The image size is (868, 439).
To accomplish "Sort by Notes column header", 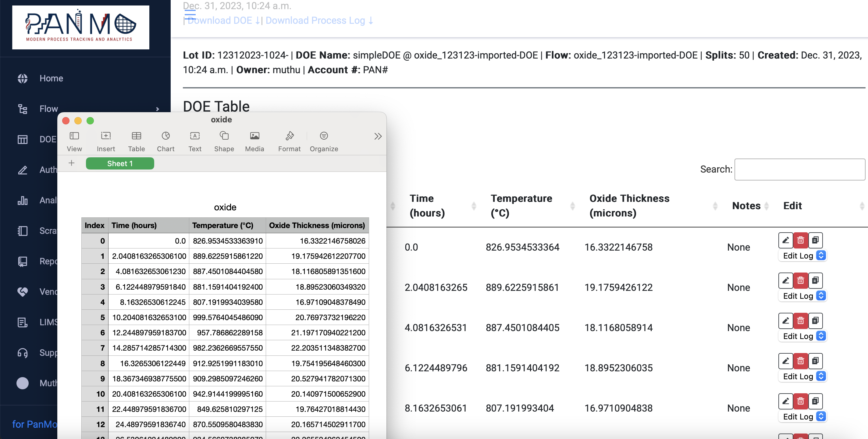I will 750,206.
